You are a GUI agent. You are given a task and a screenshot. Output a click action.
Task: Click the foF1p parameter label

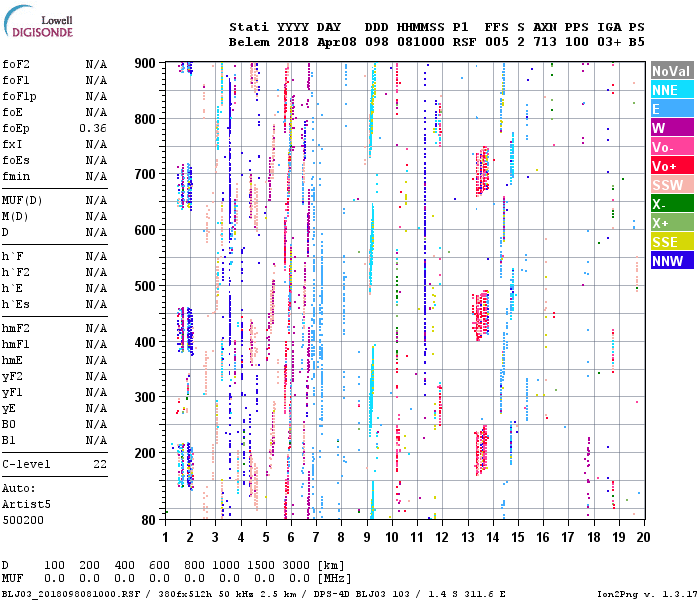[x=19, y=96]
